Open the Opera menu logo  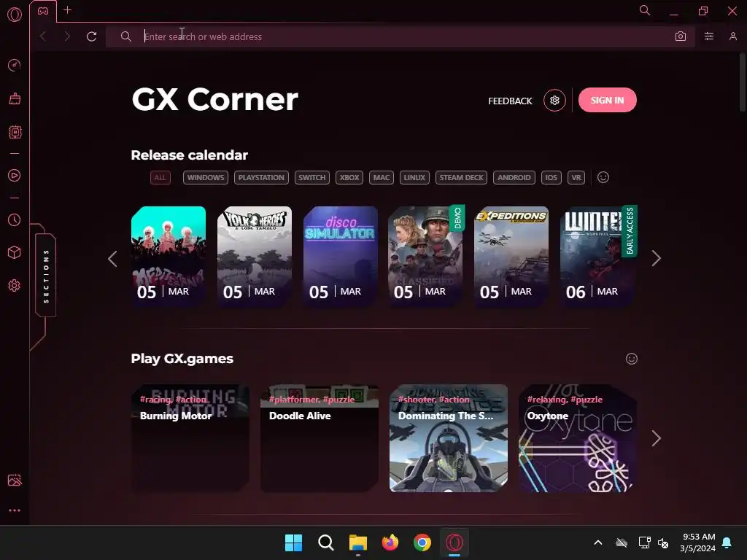(15, 15)
